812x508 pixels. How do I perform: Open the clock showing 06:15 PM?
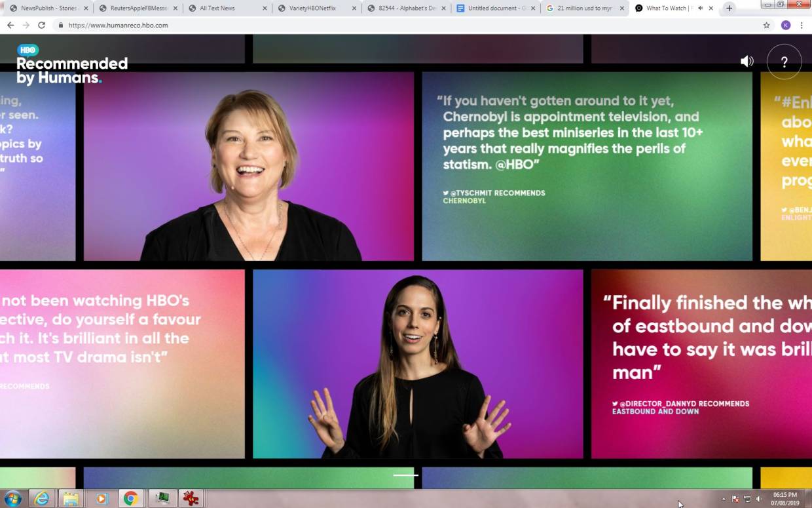point(785,499)
